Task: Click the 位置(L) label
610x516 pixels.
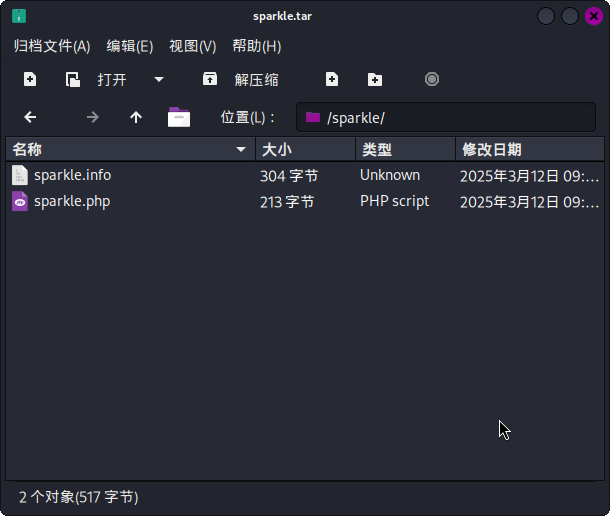Action: (x=248, y=117)
